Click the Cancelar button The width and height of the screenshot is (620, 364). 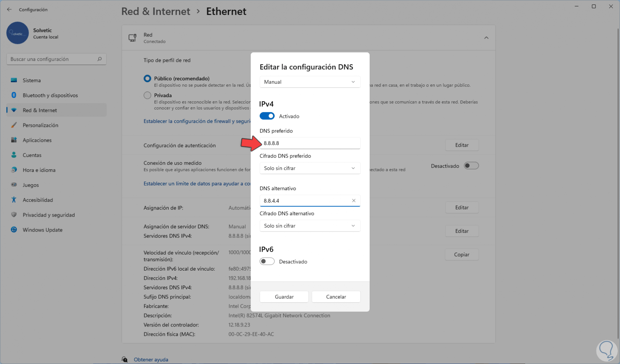tap(336, 297)
